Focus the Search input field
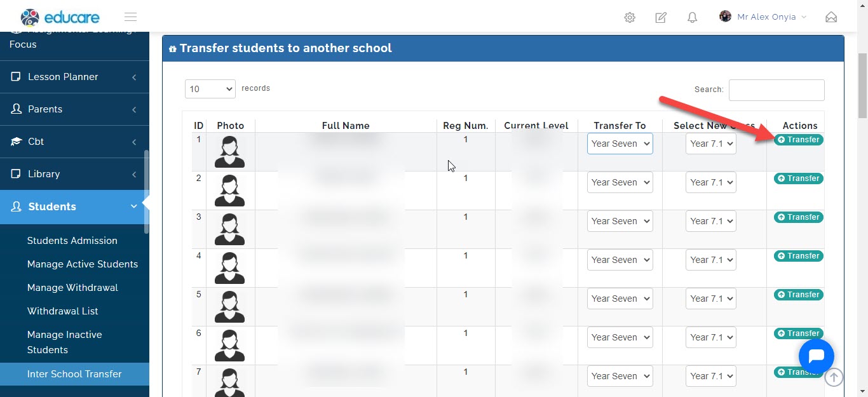 point(776,90)
